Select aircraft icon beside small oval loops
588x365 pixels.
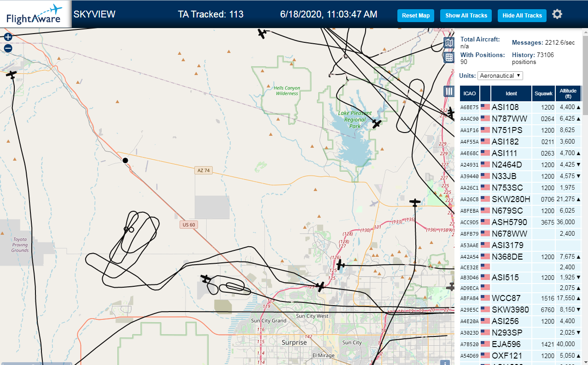click(206, 279)
